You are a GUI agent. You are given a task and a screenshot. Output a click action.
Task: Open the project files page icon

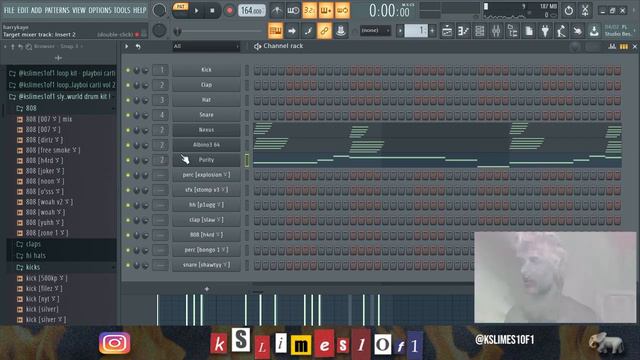tap(529, 31)
